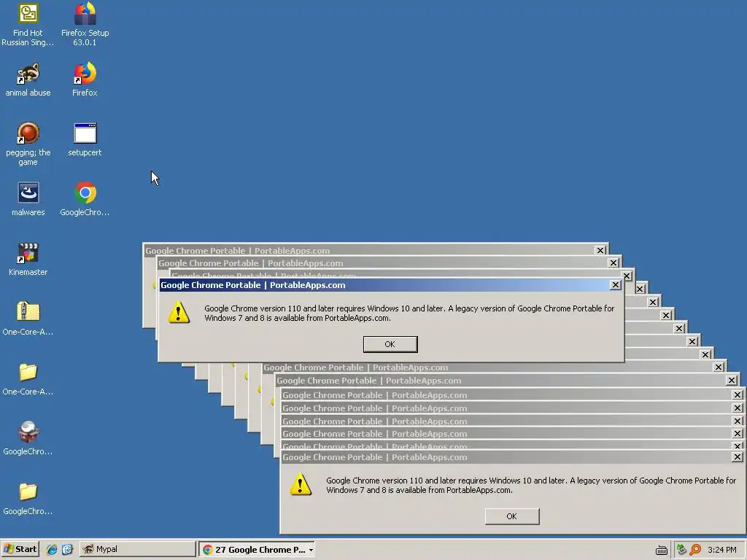Click the orange magnifier tray icon
The image size is (747, 560).
[x=695, y=550]
